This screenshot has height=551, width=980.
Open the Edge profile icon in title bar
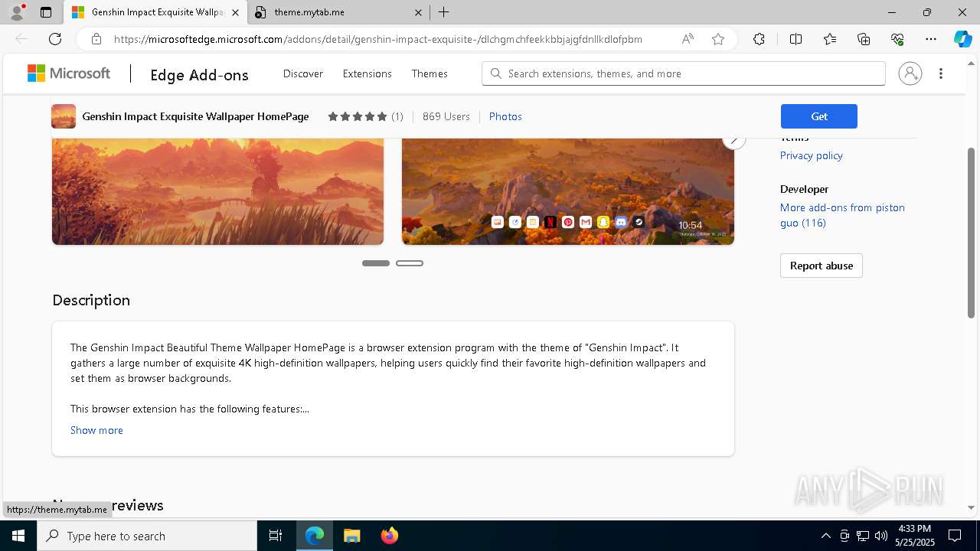tap(16, 12)
